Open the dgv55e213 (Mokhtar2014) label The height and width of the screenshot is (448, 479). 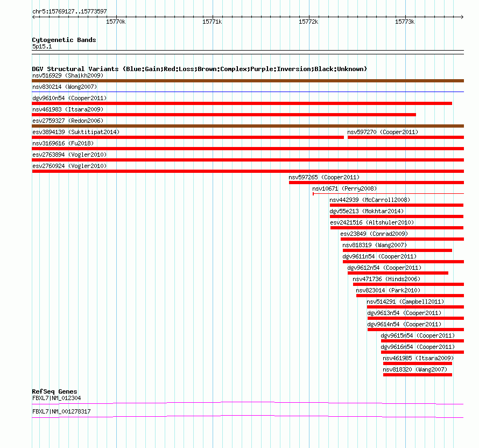coord(367,211)
